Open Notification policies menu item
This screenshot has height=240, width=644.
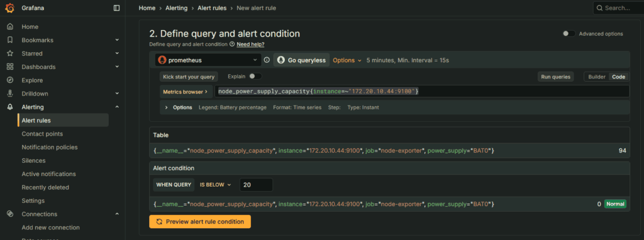pos(49,147)
